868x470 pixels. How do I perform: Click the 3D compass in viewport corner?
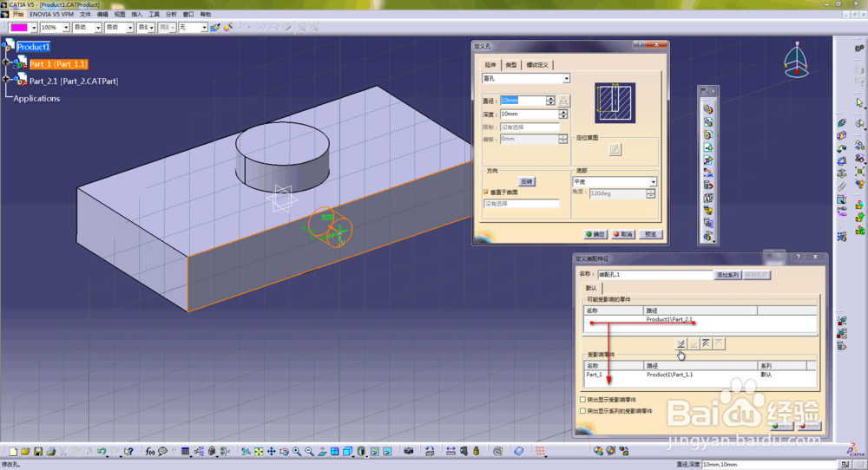click(x=797, y=61)
